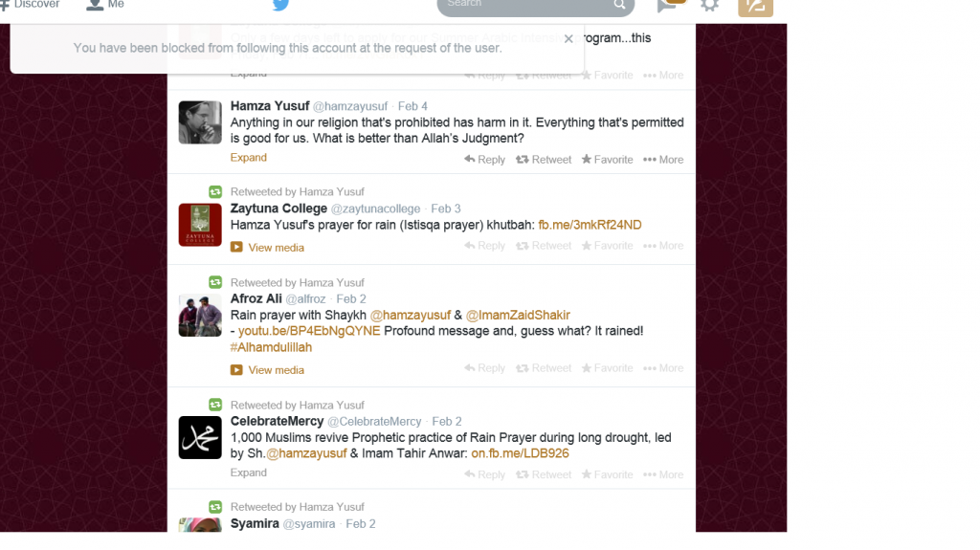Expand the CelebrateMercy tweet
This screenshot has height=550, width=980.
coord(248,473)
